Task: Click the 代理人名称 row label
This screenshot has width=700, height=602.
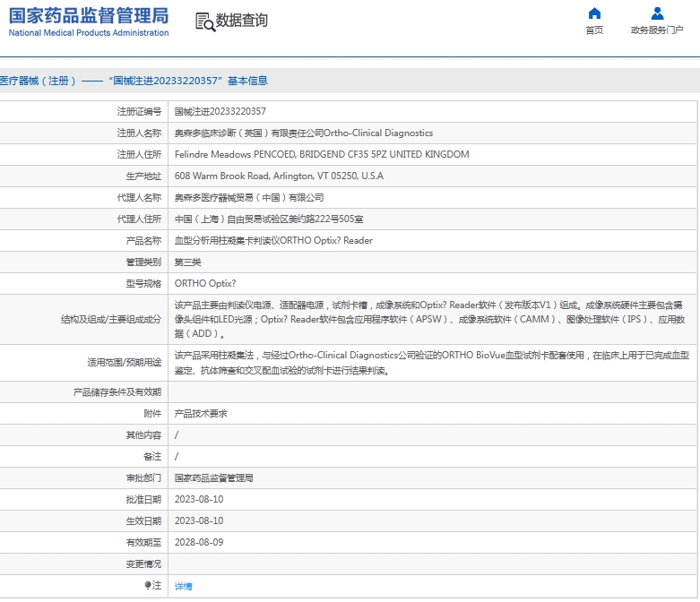Action: [139, 198]
